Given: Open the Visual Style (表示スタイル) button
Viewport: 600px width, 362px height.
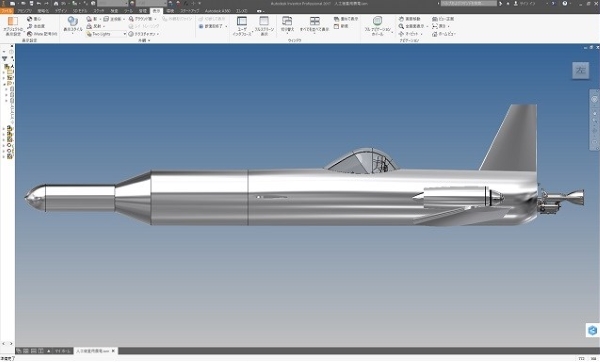Looking at the screenshot, I should click(73, 25).
